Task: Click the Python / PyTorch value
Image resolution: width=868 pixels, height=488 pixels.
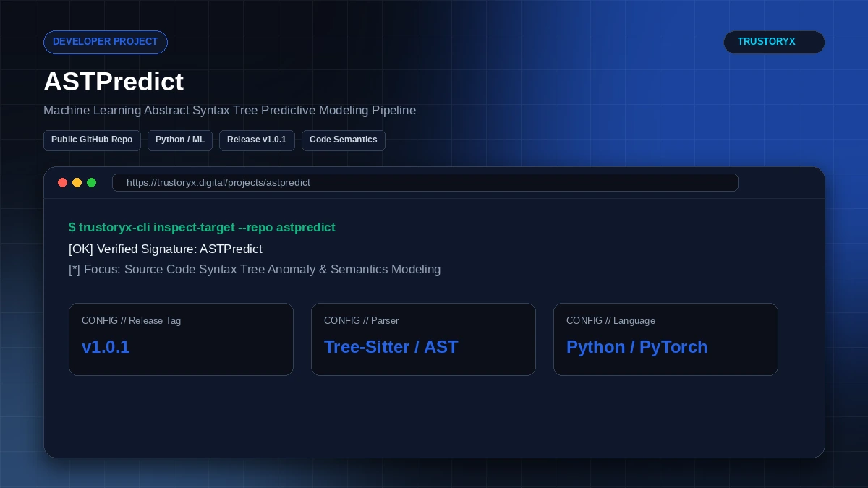Action: (637, 347)
